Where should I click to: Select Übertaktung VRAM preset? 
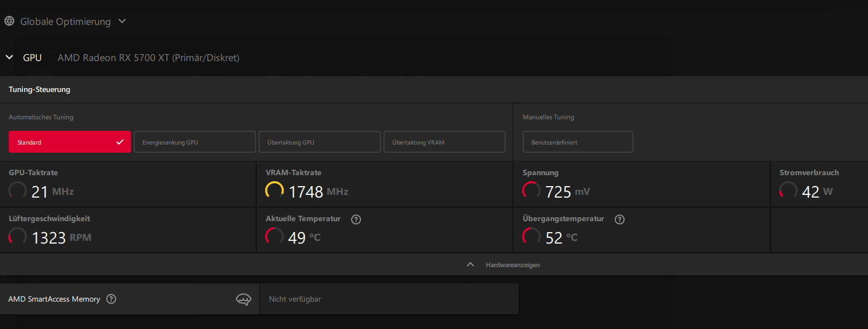[x=444, y=142]
